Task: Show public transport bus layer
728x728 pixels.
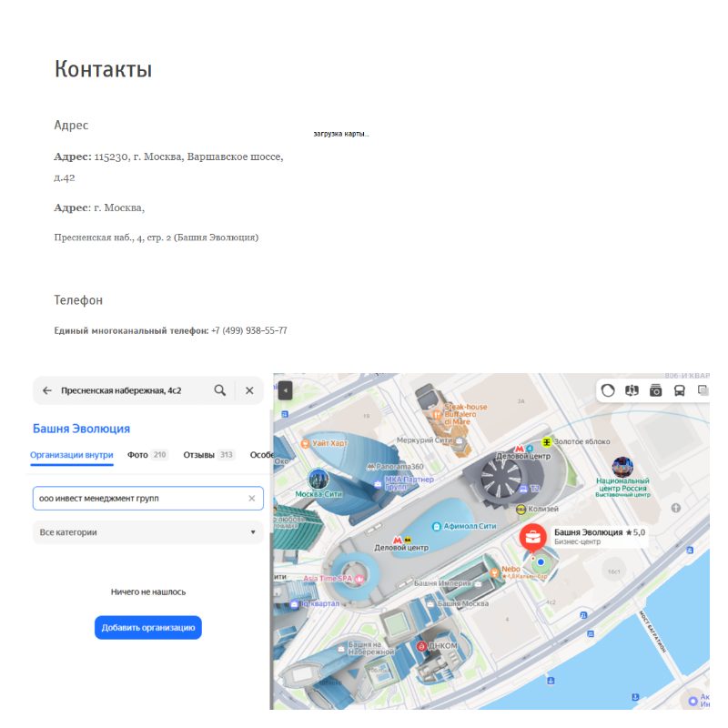Action: point(679,390)
